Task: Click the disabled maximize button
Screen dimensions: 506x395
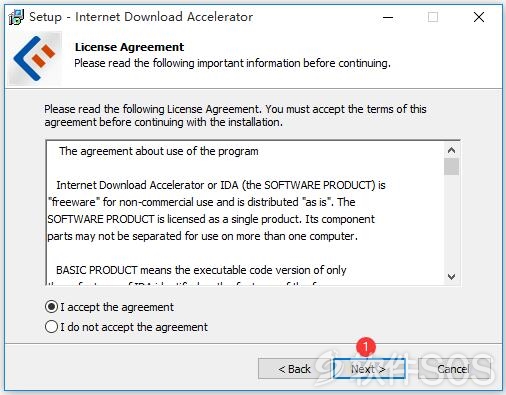Action: click(x=433, y=17)
